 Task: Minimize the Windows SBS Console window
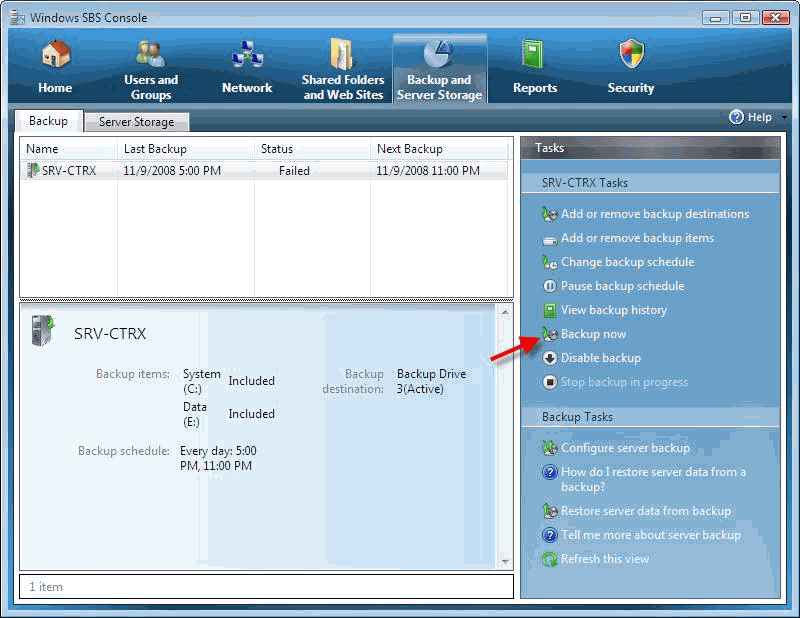tap(715, 18)
